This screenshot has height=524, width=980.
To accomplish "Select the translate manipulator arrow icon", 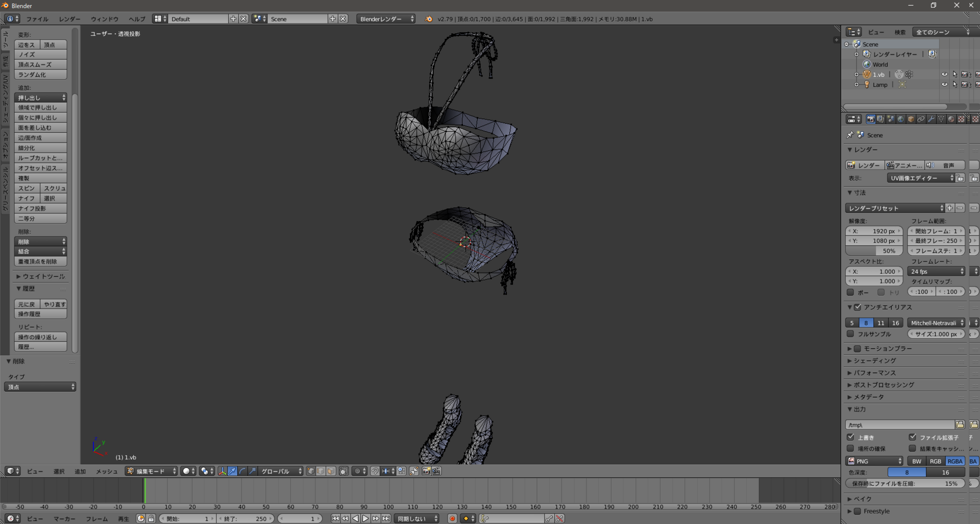I will [x=233, y=471].
